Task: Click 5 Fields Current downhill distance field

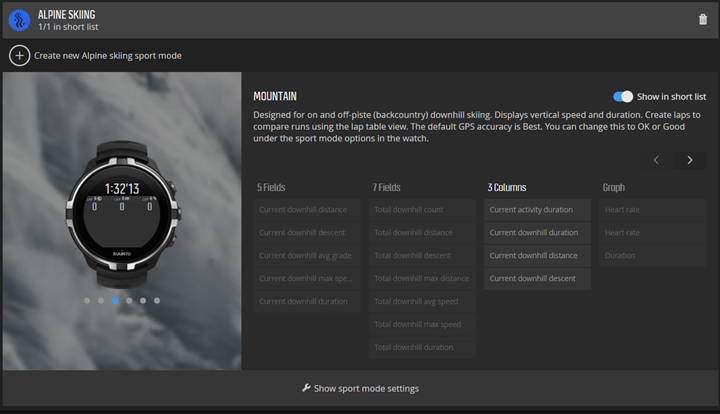Action: pyautogui.click(x=307, y=210)
